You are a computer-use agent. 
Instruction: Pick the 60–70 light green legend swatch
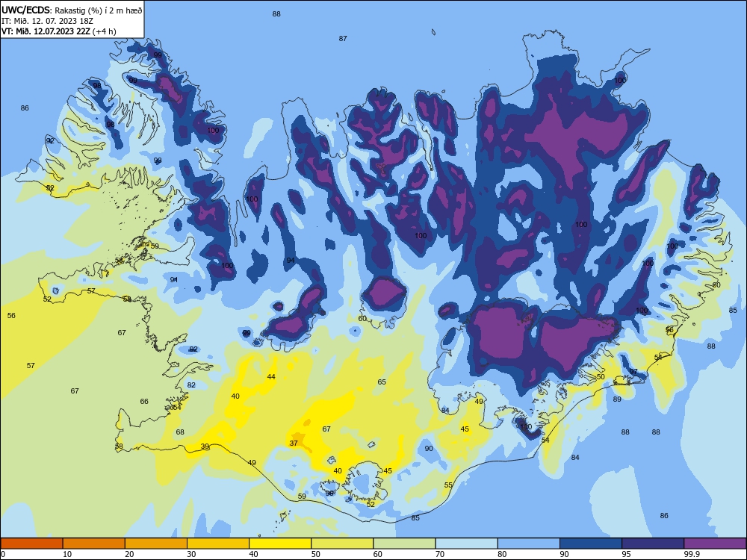(404, 544)
